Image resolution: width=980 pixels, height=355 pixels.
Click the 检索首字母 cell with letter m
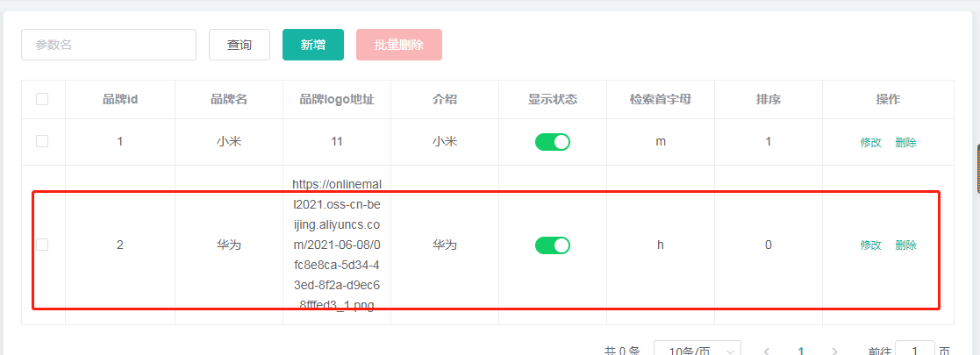click(x=661, y=142)
